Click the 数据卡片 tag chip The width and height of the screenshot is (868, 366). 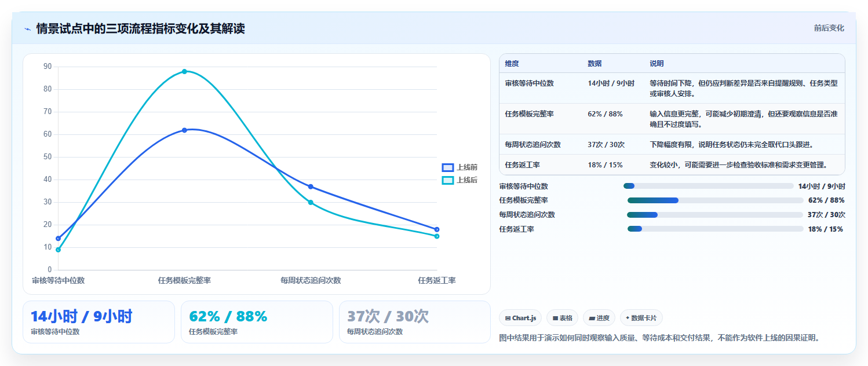point(641,318)
